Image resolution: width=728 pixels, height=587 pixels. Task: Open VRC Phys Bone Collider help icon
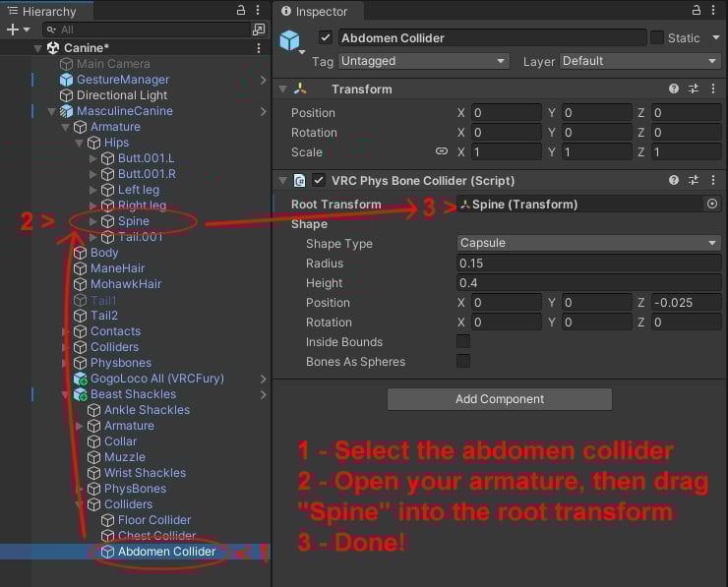[674, 180]
